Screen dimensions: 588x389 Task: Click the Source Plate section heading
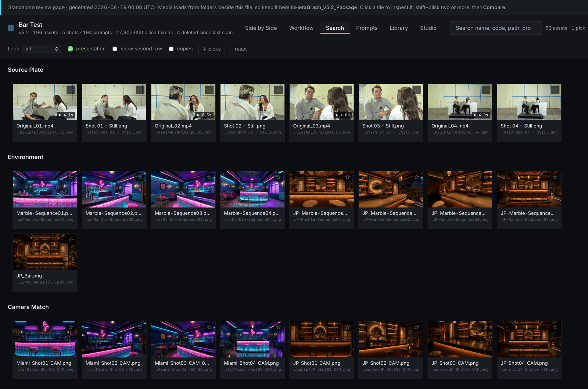(25, 70)
